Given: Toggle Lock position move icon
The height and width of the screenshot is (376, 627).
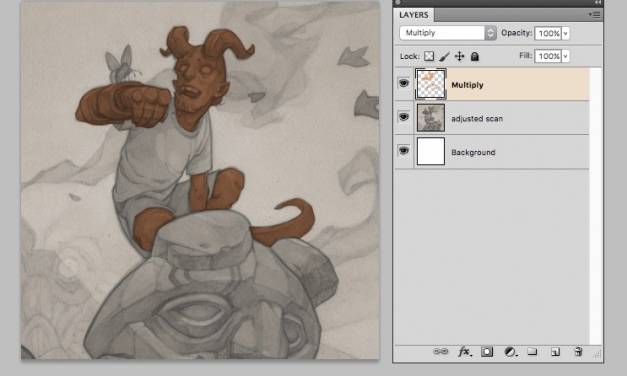Looking at the screenshot, I should (459, 56).
